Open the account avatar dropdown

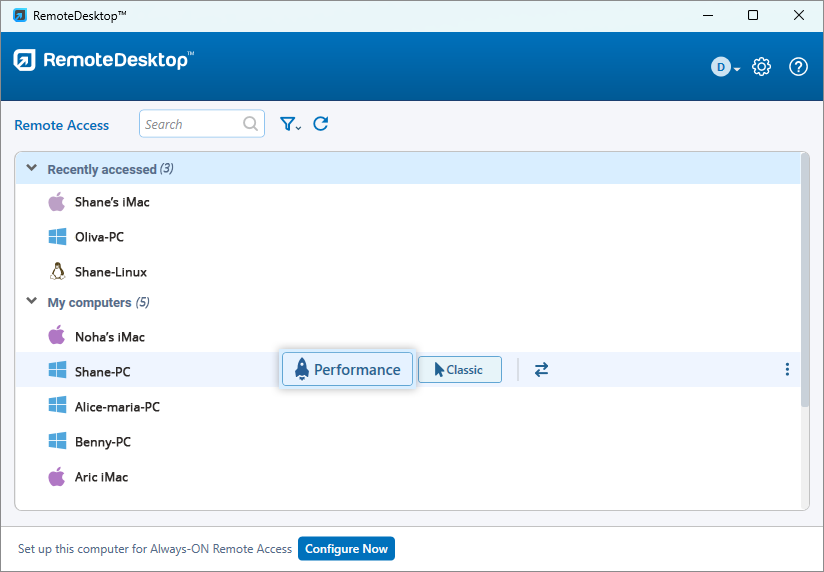click(725, 67)
